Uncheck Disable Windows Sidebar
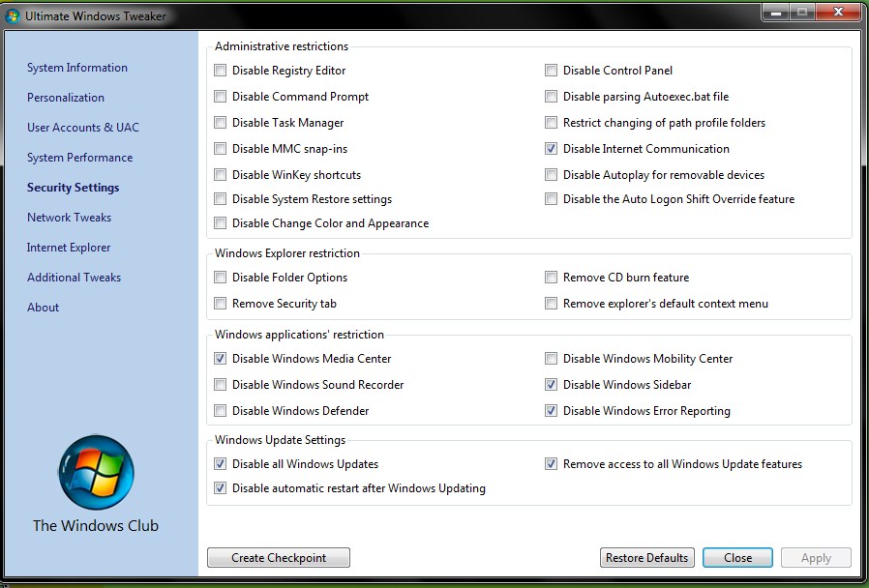 (x=551, y=385)
